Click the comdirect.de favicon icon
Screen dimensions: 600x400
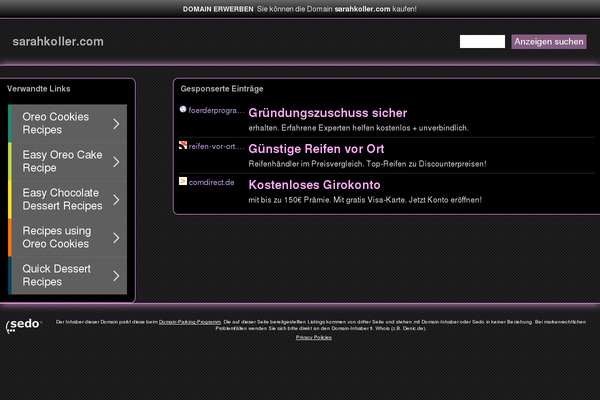point(183,182)
